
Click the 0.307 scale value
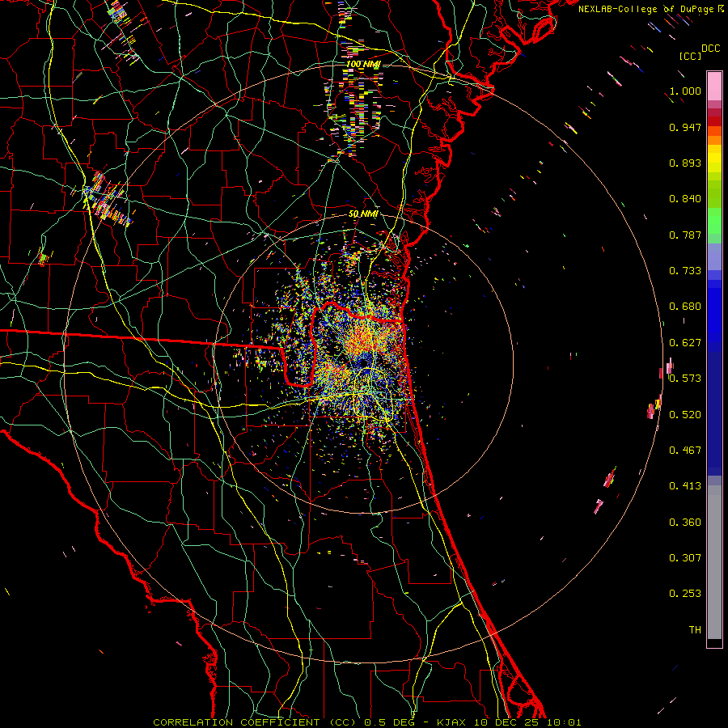click(x=685, y=558)
